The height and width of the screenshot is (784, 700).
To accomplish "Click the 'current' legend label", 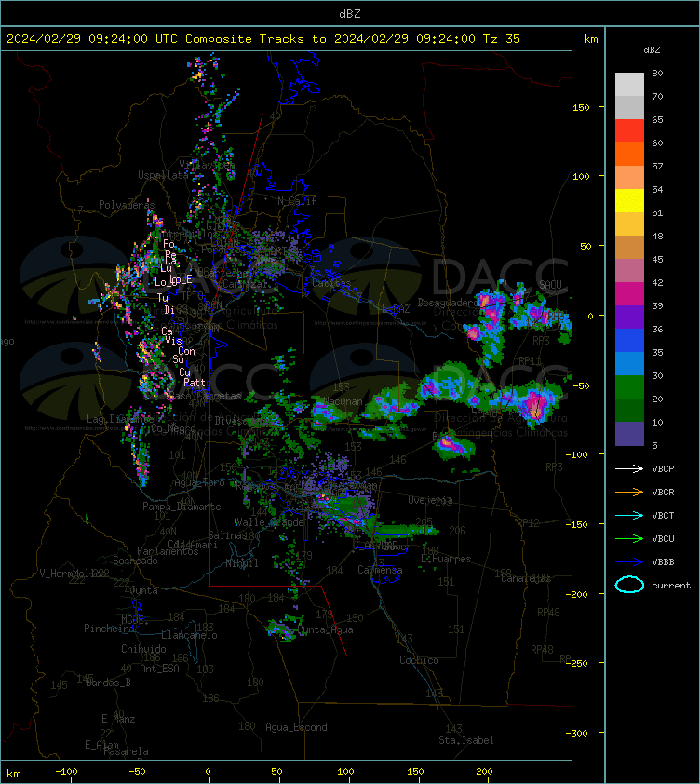I will pyautogui.click(x=671, y=586).
